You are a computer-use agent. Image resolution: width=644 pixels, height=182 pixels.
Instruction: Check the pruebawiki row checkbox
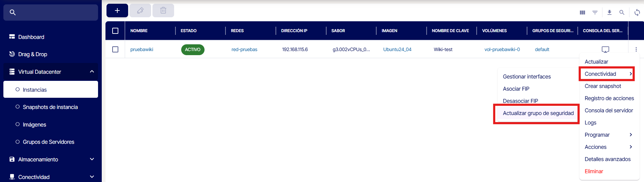pyautogui.click(x=115, y=49)
